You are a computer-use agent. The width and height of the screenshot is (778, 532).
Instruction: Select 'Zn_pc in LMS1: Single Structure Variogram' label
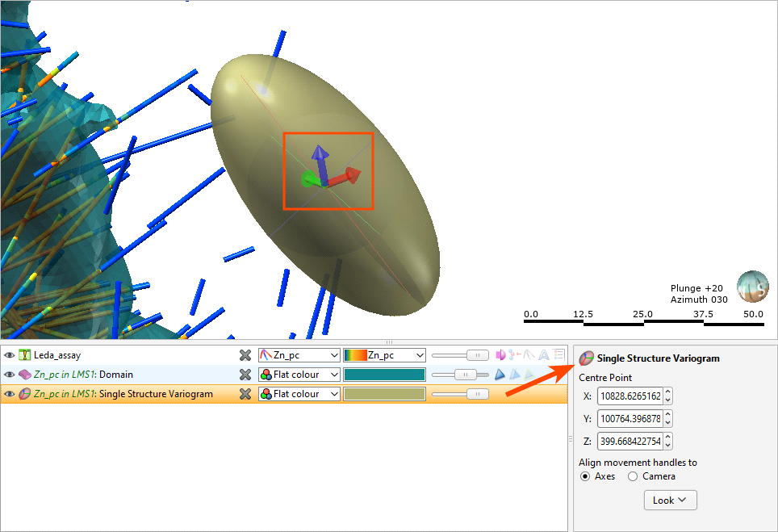pyautogui.click(x=123, y=394)
